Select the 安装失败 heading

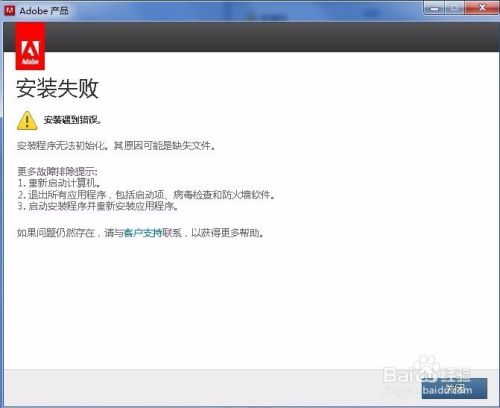(x=57, y=88)
